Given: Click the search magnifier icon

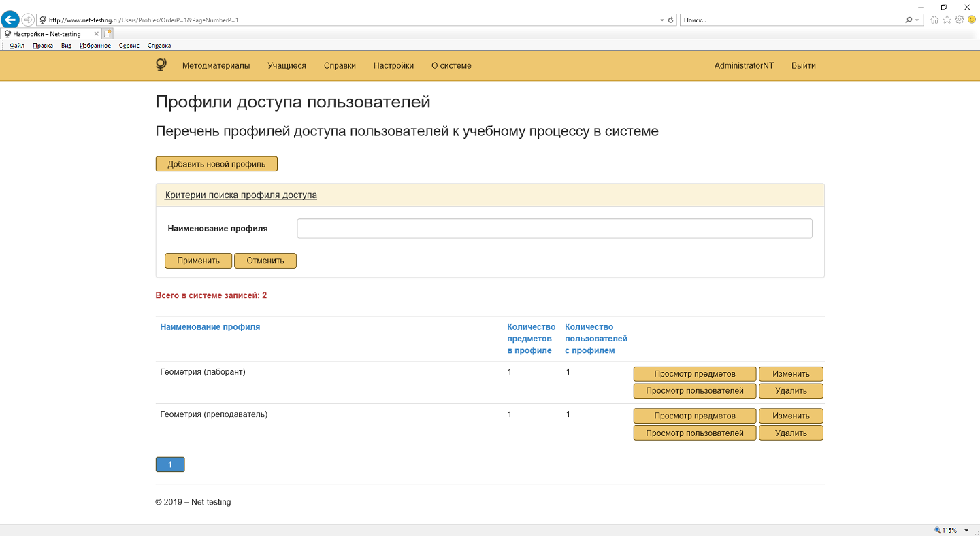Looking at the screenshot, I should click(x=909, y=20).
